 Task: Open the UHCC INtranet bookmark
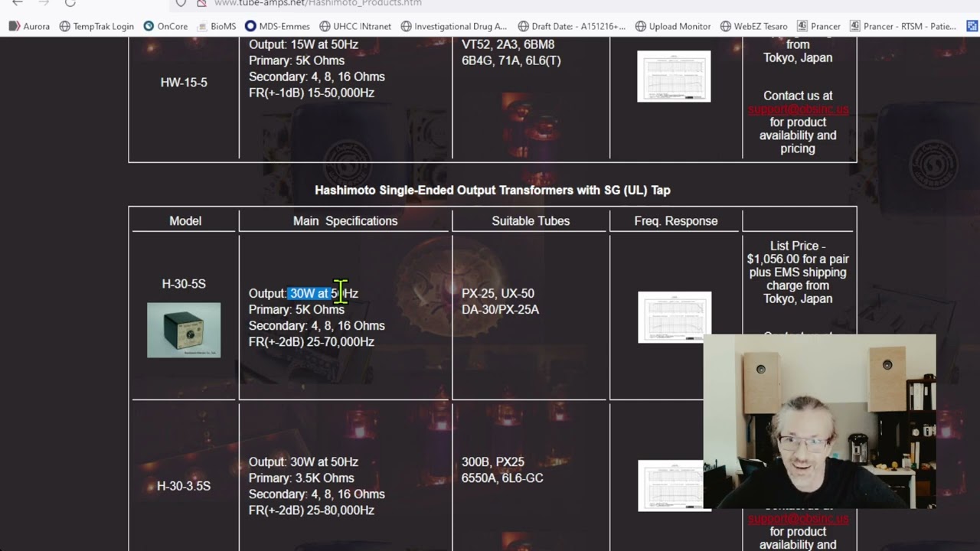(x=355, y=26)
